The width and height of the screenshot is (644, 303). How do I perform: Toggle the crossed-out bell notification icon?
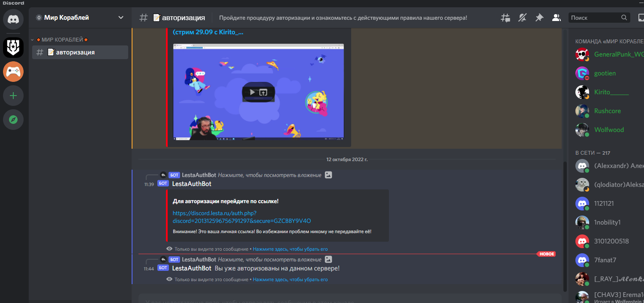522,18
